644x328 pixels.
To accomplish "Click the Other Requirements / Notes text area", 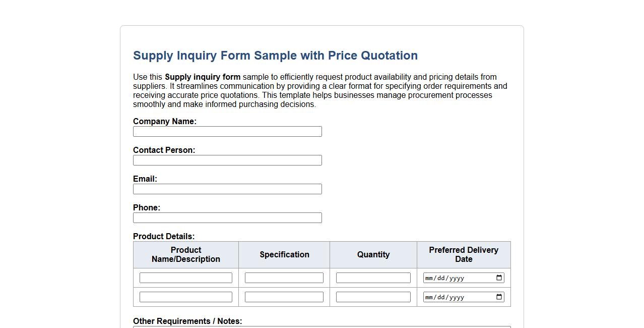I will (321, 327).
